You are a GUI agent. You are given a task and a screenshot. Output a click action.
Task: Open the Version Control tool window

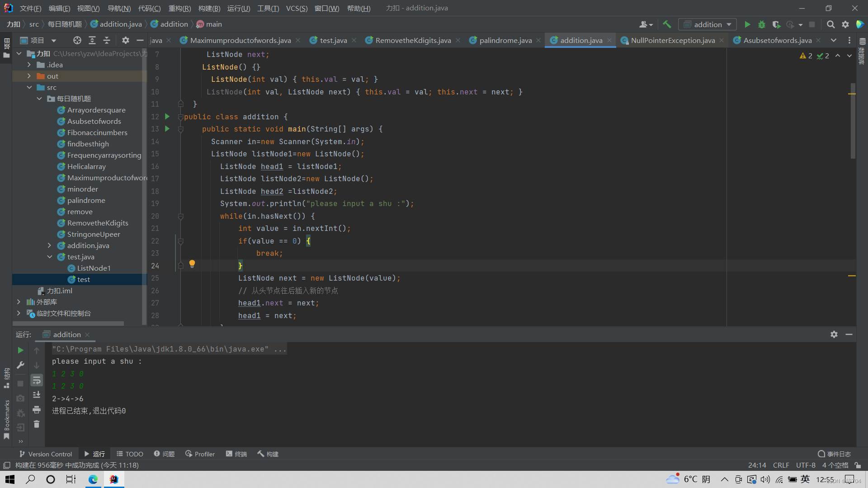click(46, 454)
